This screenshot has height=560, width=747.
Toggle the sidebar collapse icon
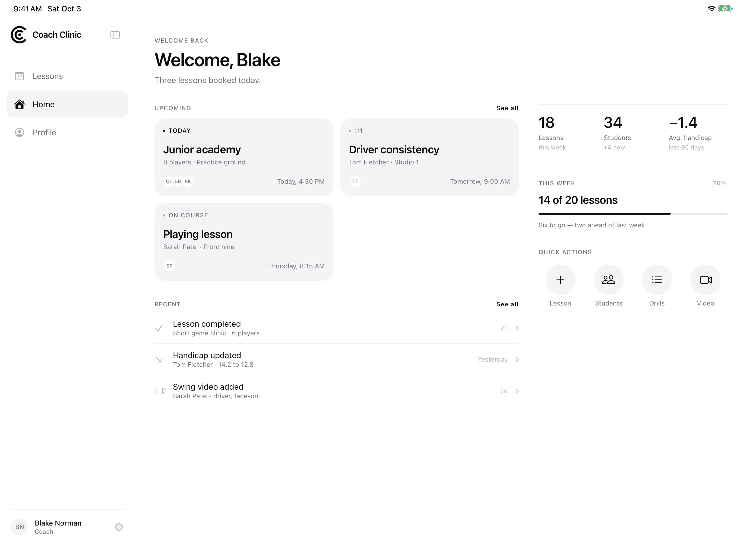pyautogui.click(x=115, y=35)
